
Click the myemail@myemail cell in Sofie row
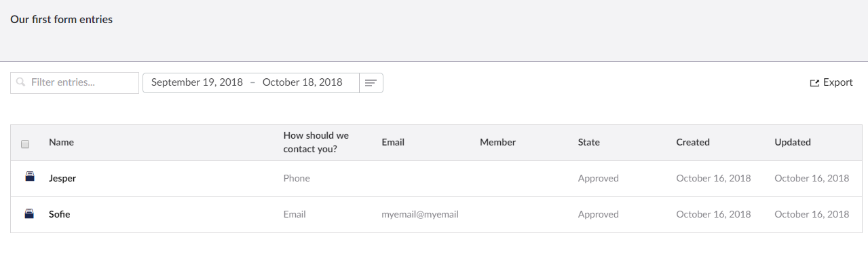pos(420,214)
